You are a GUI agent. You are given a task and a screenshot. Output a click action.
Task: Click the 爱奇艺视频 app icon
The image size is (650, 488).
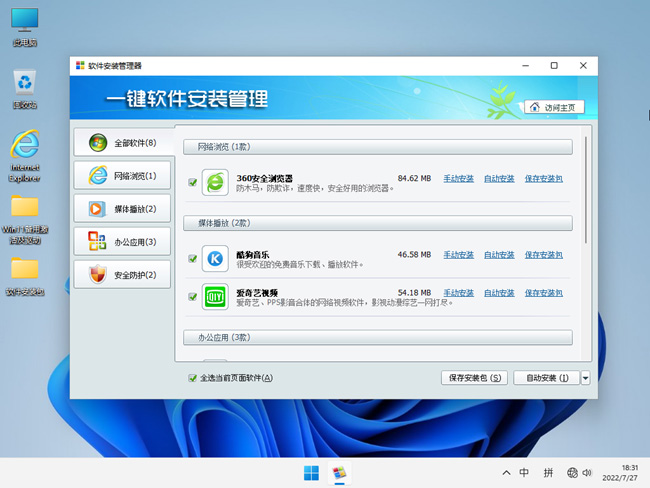pos(215,297)
